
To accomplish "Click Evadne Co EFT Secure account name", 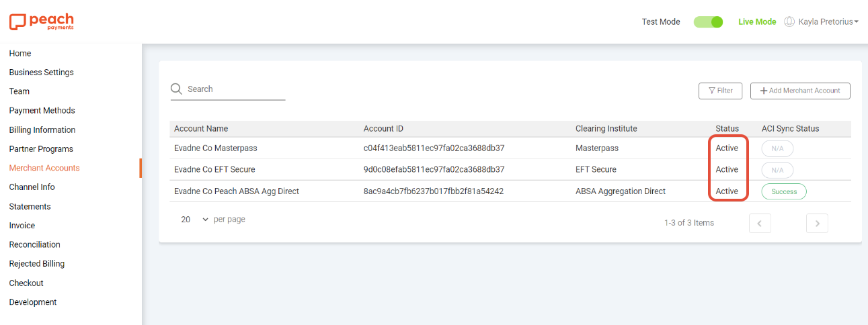I will click(x=214, y=169).
